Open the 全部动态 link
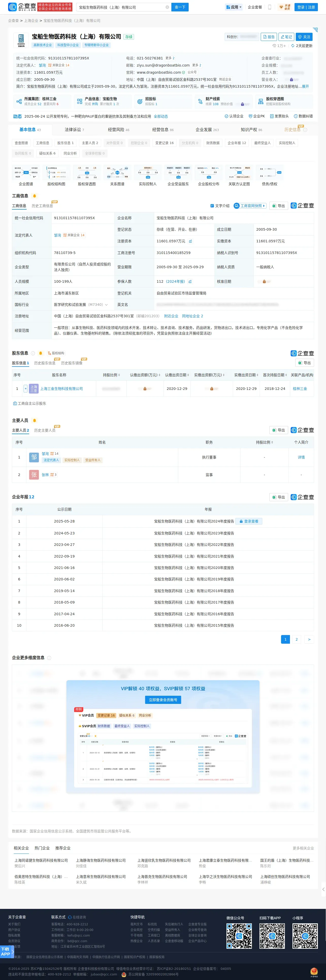This screenshot has width=326, height=980. tap(160, 116)
